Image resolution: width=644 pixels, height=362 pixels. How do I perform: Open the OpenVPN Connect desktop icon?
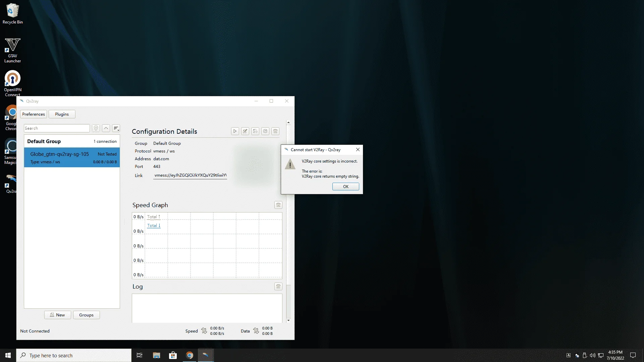click(x=12, y=83)
